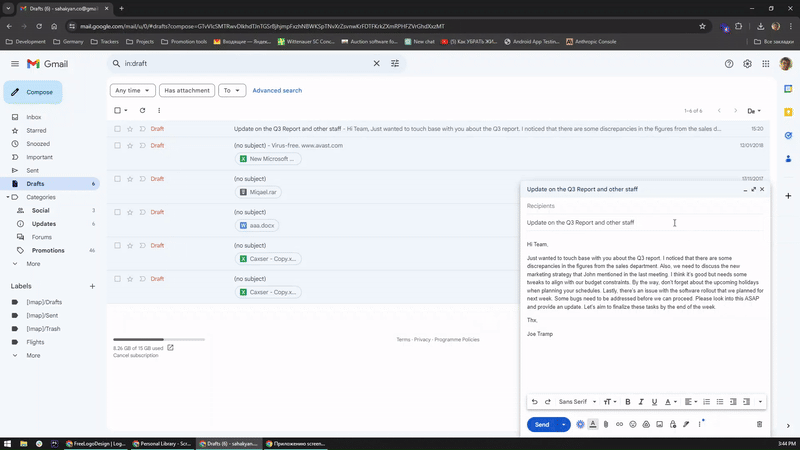Viewport: 800px width, 450px height.
Task: Collapse the Categories section
Action: point(8,197)
